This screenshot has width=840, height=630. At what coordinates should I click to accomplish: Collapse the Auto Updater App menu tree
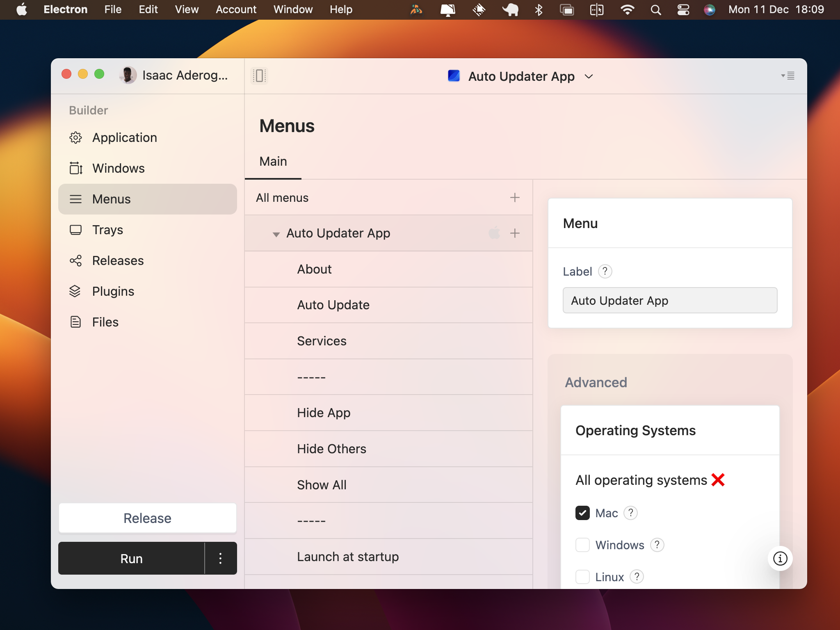276,233
